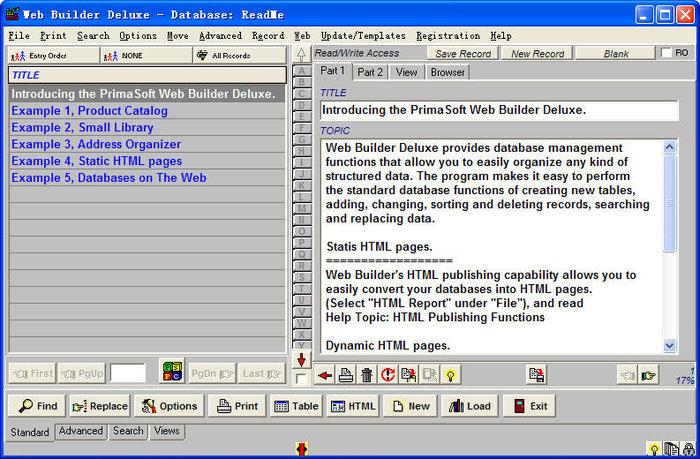Select Example 3, Address Organizer record

coord(147,144)
